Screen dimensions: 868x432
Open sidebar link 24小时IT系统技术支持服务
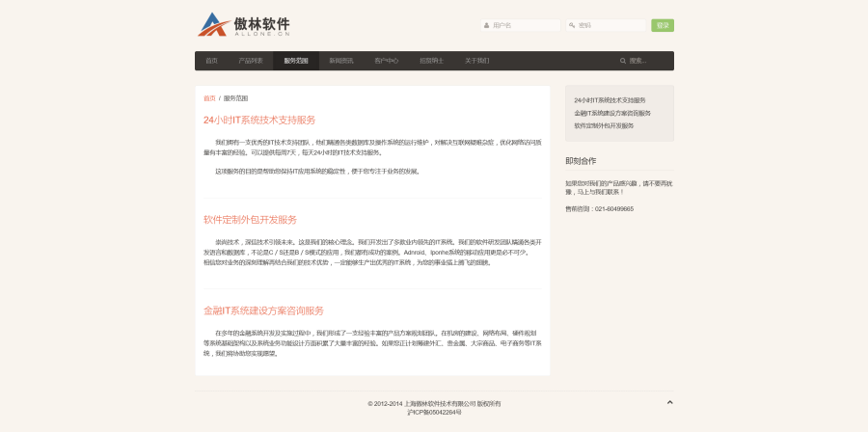tap(610, 100)
